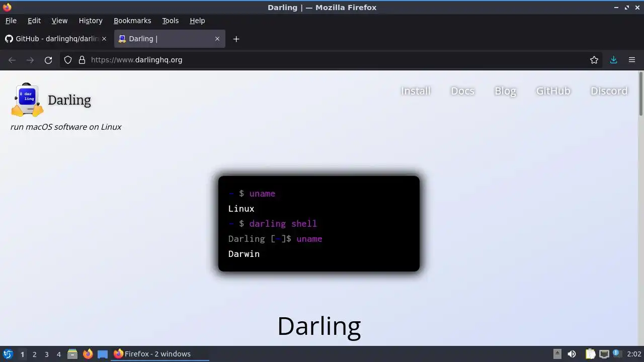Follow the GitHub nav link
This screenshot has width=644, height=362.
pyautogui.click(x=553, y=91)
